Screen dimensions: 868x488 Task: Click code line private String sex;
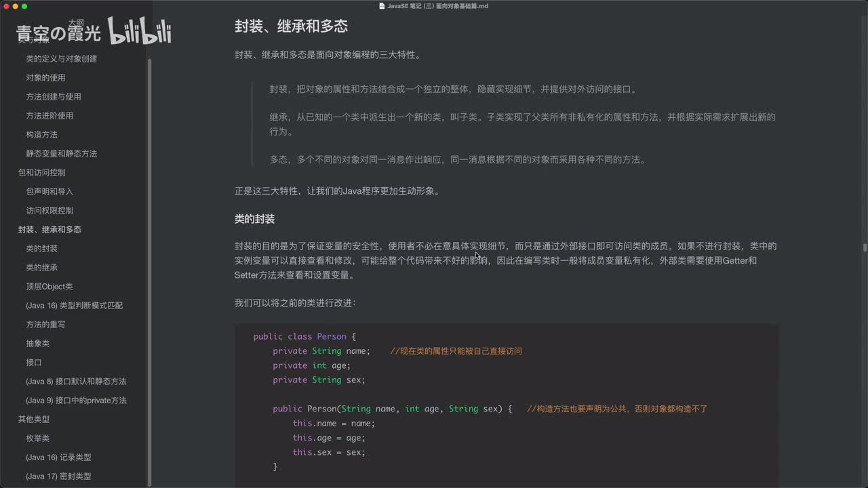pos(319,380)
